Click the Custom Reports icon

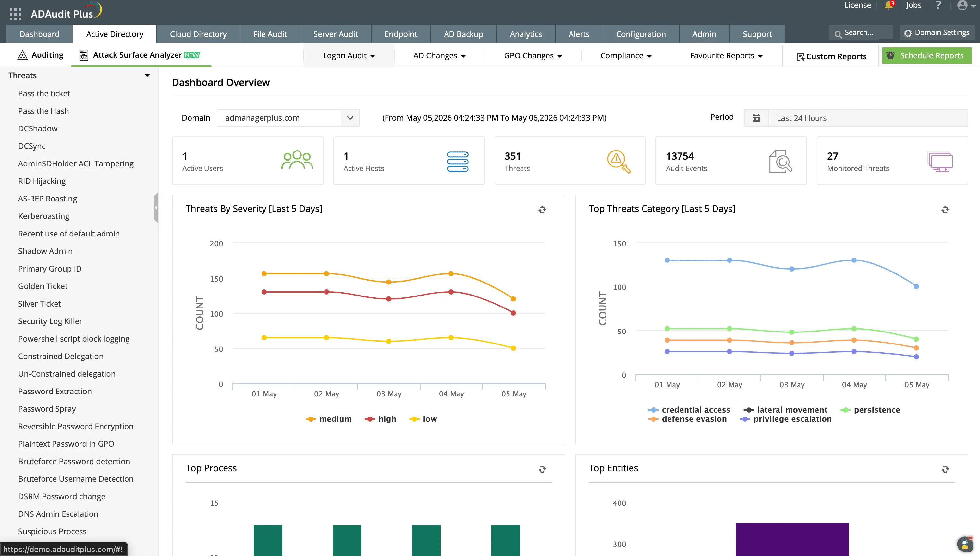pyautogui.click(x=801, y=57)
